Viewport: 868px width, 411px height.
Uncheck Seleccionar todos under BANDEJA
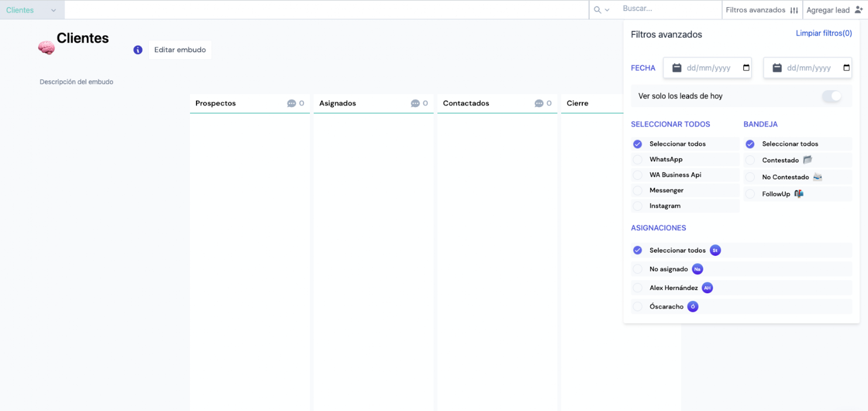point(750,144)
